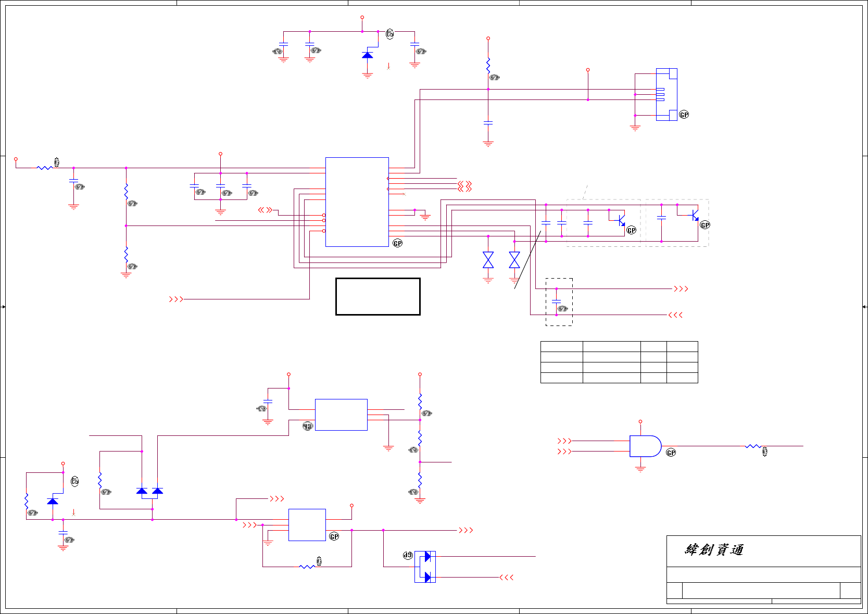Select the GP marker at main IC corner
The image size is (868, 614).
(x=398, y=243)
